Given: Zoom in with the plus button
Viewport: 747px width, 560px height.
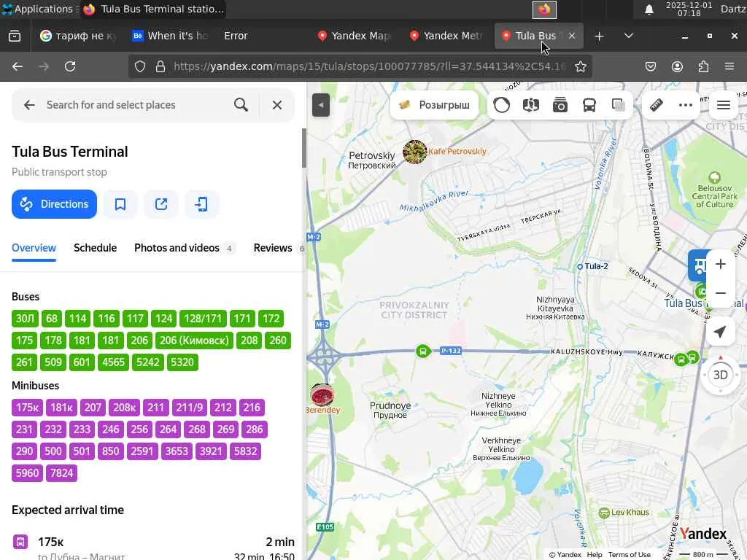Looking at the screenshot, I should 721,264.
